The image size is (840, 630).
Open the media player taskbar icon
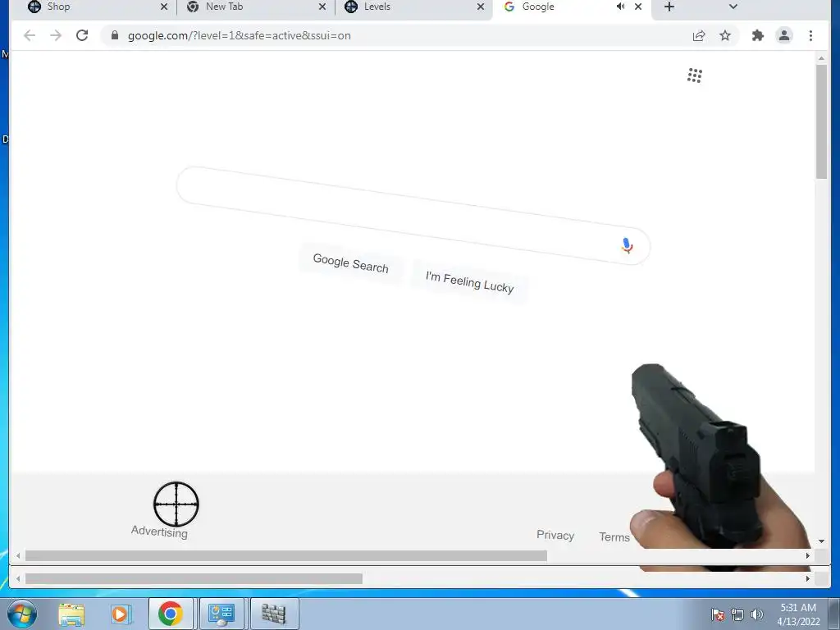pyautogui.click(x=121, y=614)
